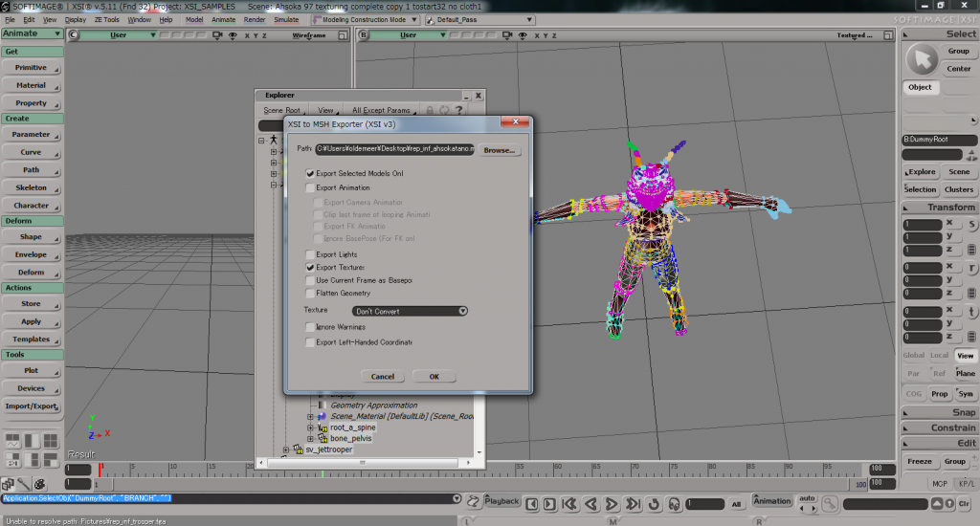This screenshot has width=980, height=526.
Task: Click the exporter Path input field
Action: 394,149
